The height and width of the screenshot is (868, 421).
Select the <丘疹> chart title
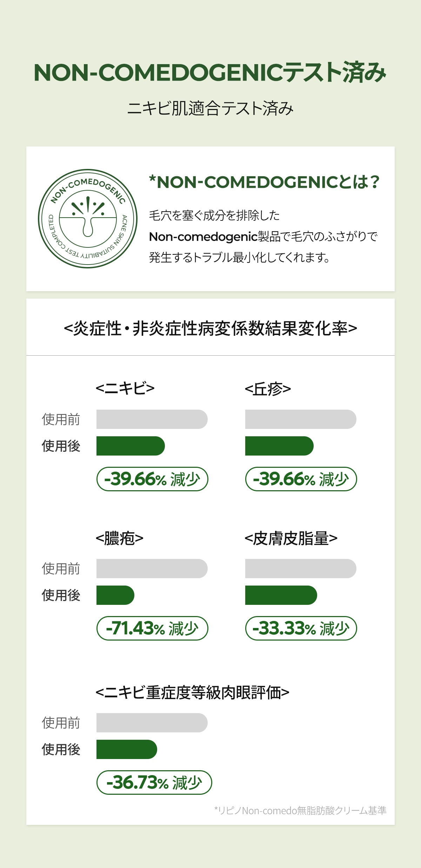click(x=268, y=389)
